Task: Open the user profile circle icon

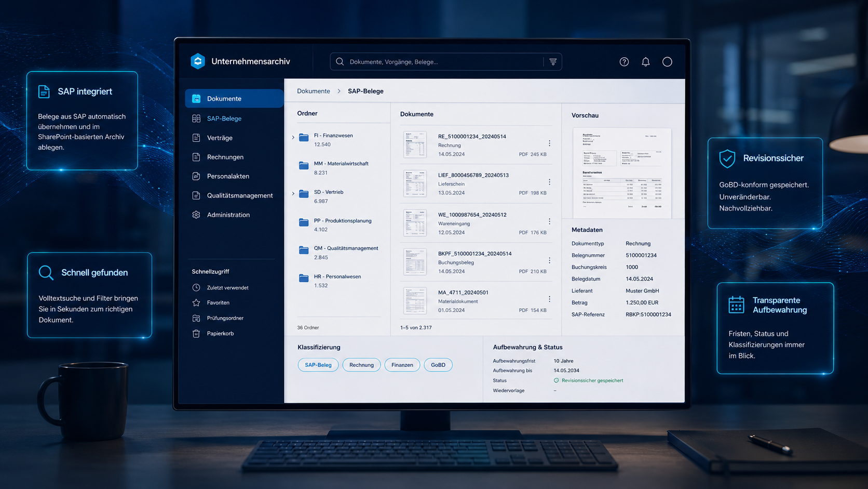Action: [x=667, y=62]
